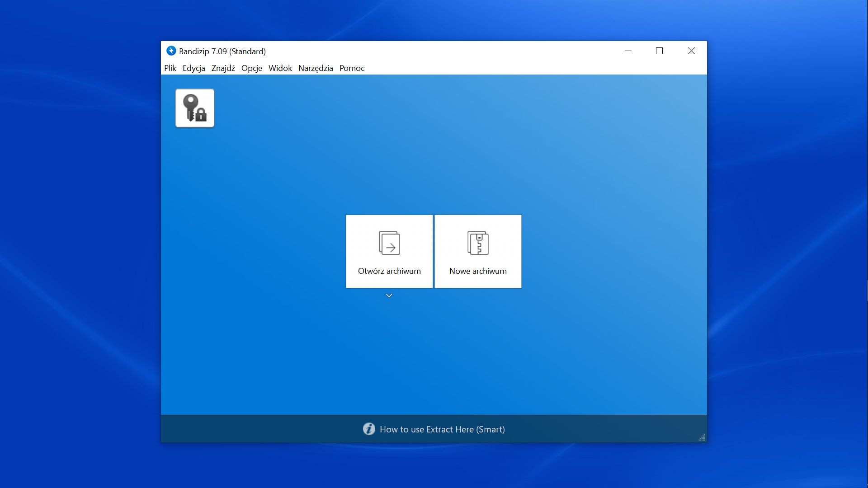Close the Bandizip window
This screenshot has width=868, height=488.
(x=691, y=51)
